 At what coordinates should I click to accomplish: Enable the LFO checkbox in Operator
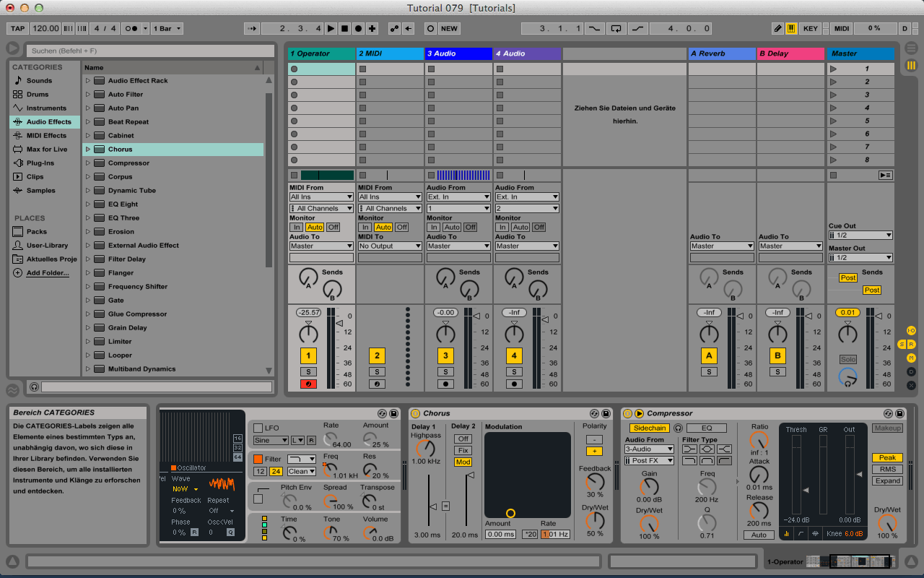(258, 428)
